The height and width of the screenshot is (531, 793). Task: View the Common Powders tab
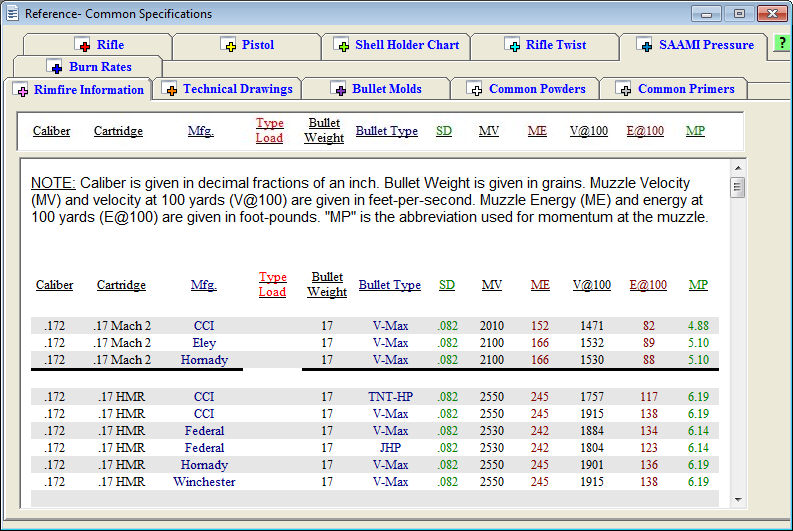[525, 89]
